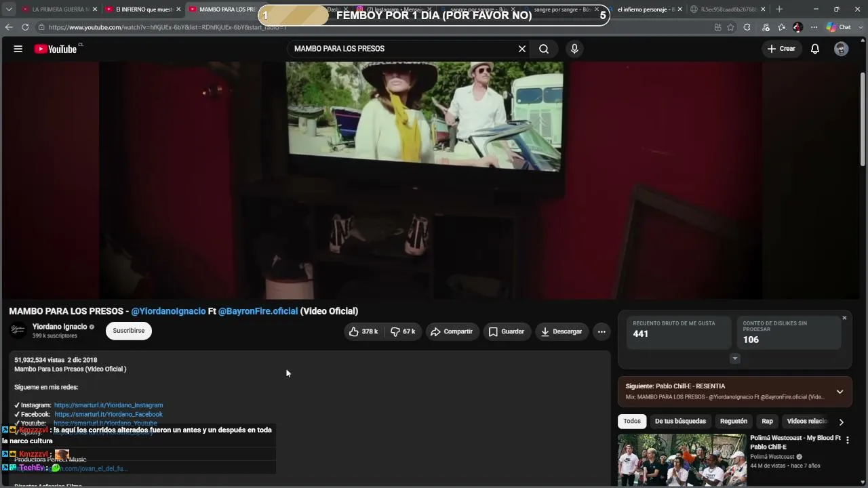Screen dimensions: 868x488
Task: Select the Reguetón filter chip
Action: click(x=733, y=421)
